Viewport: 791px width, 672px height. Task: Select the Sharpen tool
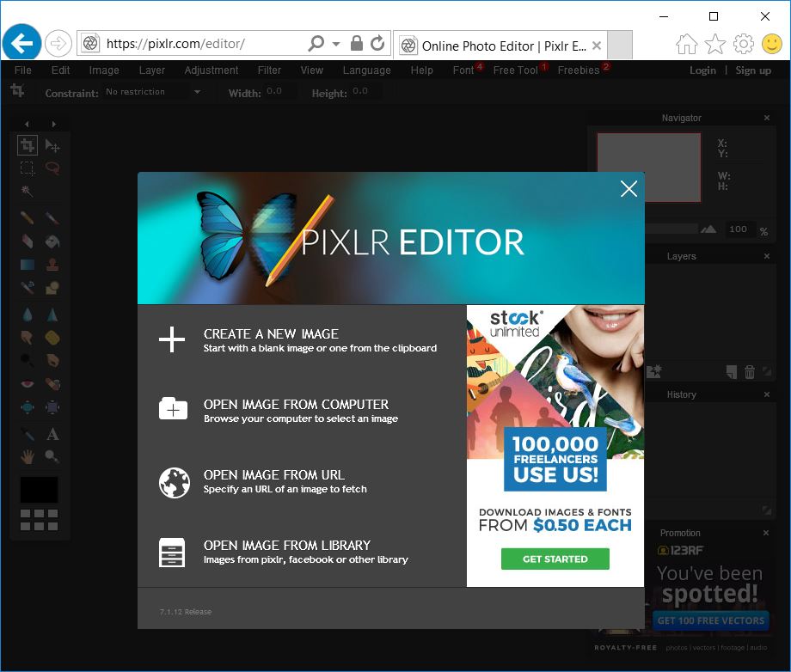[52, 315]
